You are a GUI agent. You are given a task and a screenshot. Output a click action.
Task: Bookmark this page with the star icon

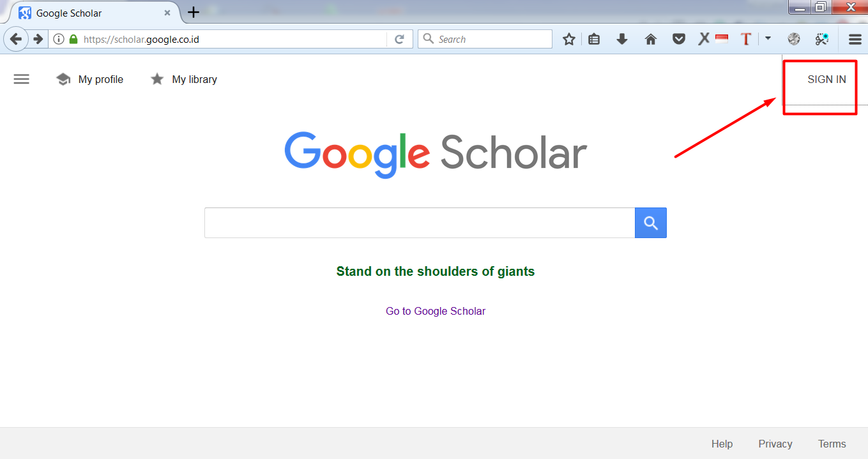tap(568, 40)
